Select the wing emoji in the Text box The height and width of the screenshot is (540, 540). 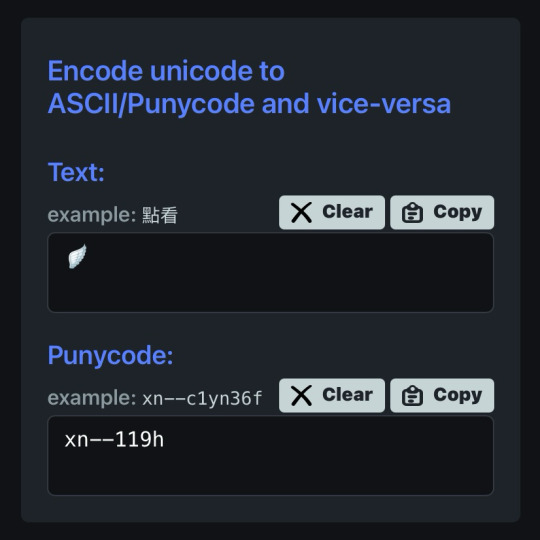[x=77, y=257]
